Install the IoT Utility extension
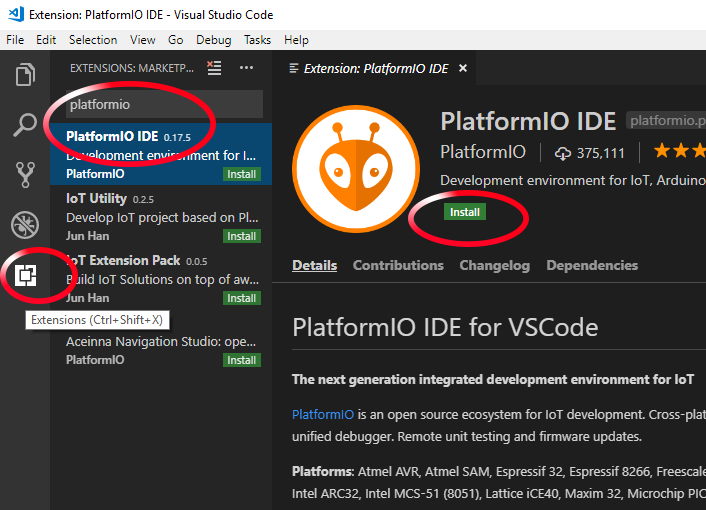 tap(242, 236)
